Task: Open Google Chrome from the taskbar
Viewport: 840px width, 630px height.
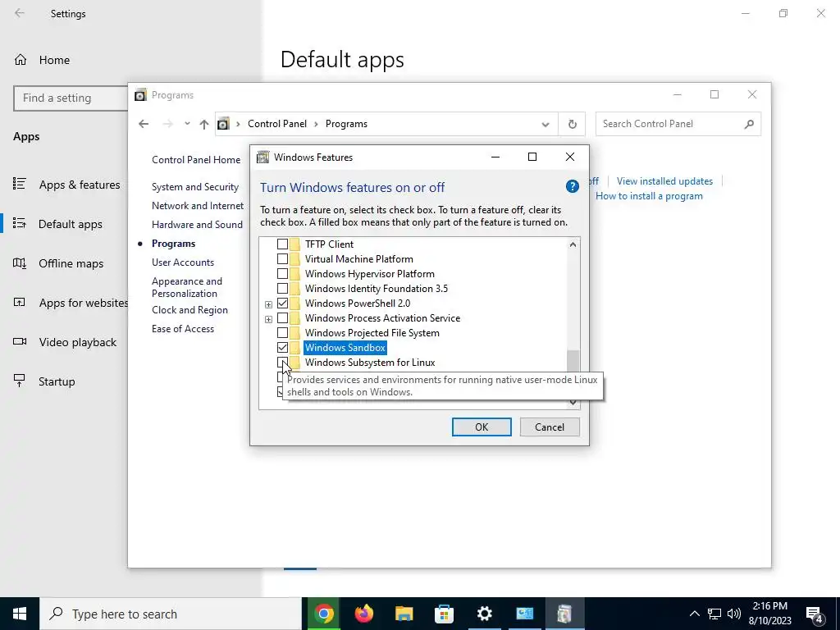Action: point(323,614)
